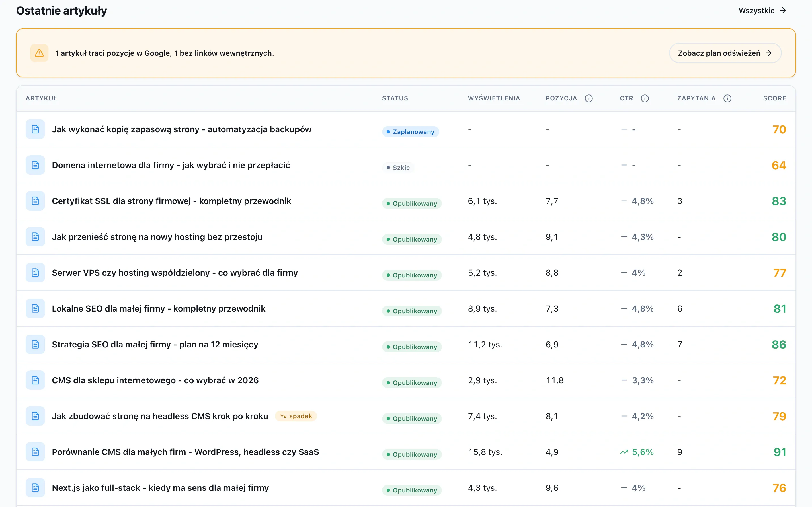Click document icon for 'Next.js jako full-stack'
Viewport: 812px width, 507px height.
35,488
